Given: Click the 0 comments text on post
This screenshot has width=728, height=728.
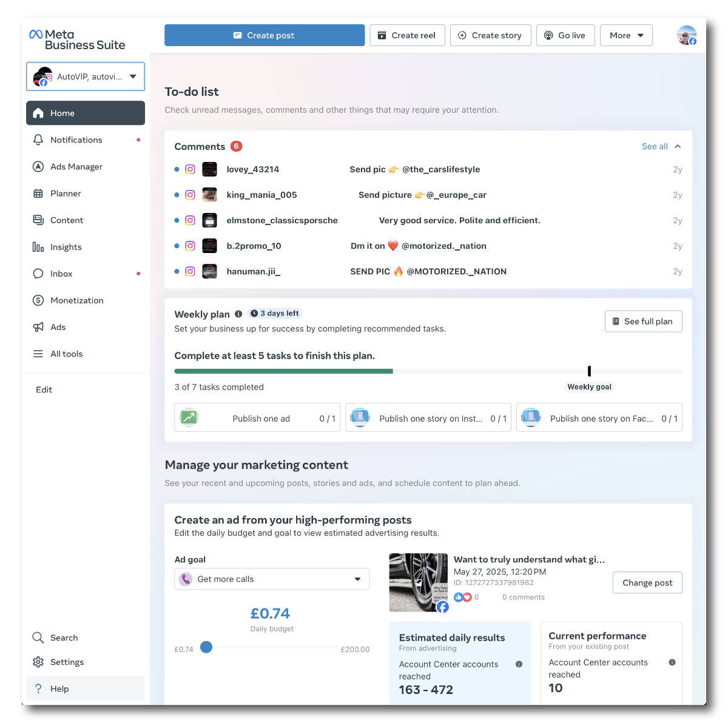Looking at the screenshot, I should click(x=523, y=597).
